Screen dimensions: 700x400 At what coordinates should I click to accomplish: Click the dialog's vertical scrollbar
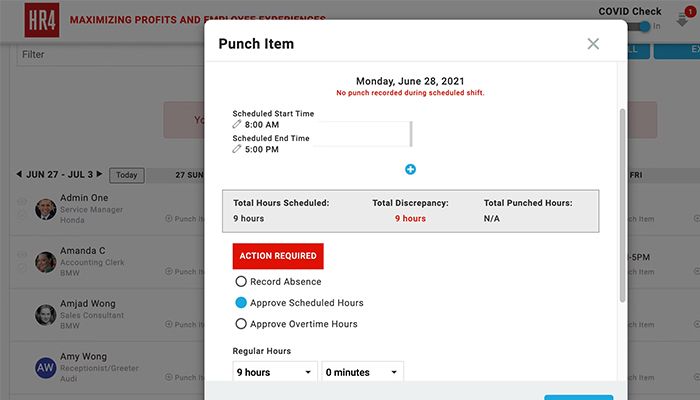point(623,200)
